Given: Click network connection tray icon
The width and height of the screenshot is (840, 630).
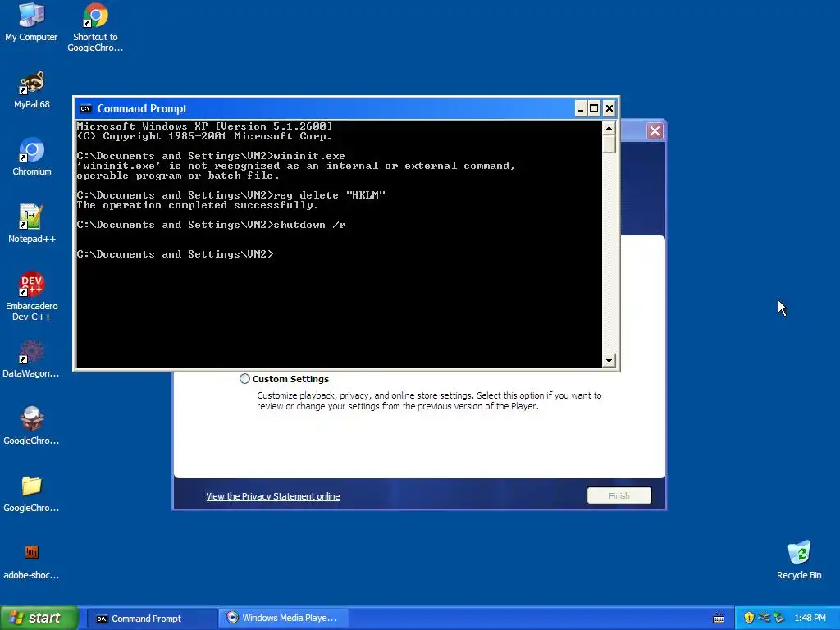Looking at the screenshot, I should coord(764,618).
